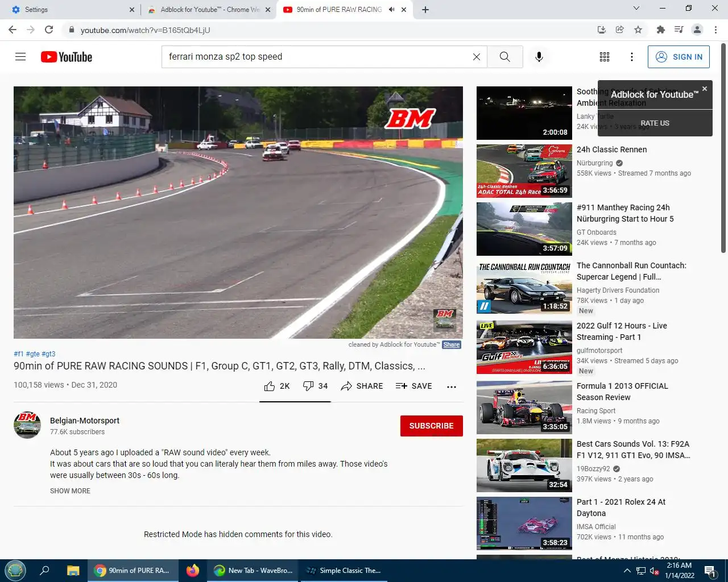Click the Racing Sport channel name
728x582 pixels.
click(x=596, y=411)
